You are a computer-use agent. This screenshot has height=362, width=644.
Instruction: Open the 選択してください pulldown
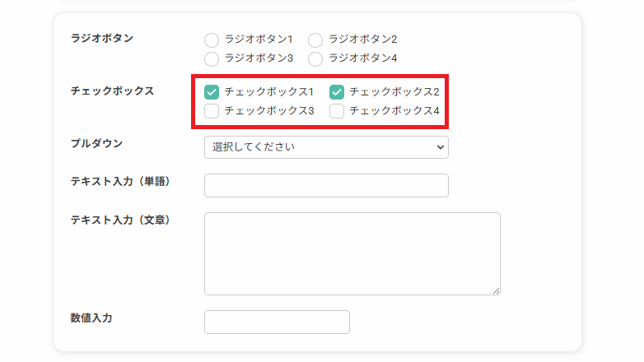click(x=326, y=147)
